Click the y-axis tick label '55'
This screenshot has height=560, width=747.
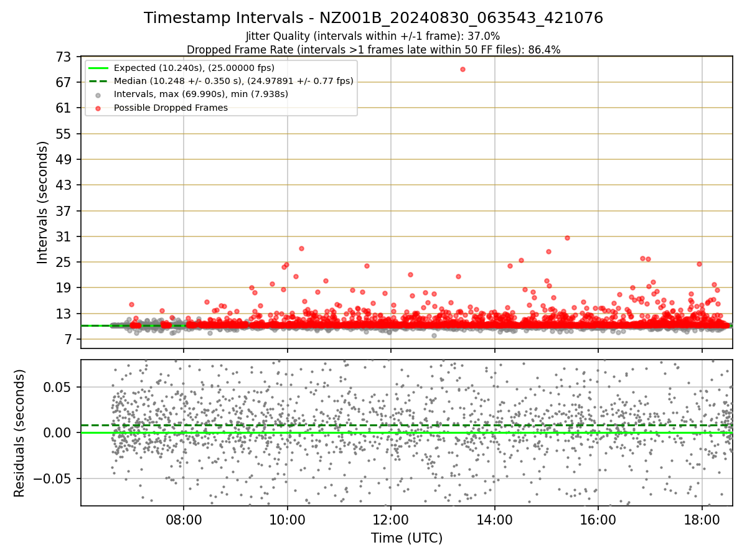[64, 134]
